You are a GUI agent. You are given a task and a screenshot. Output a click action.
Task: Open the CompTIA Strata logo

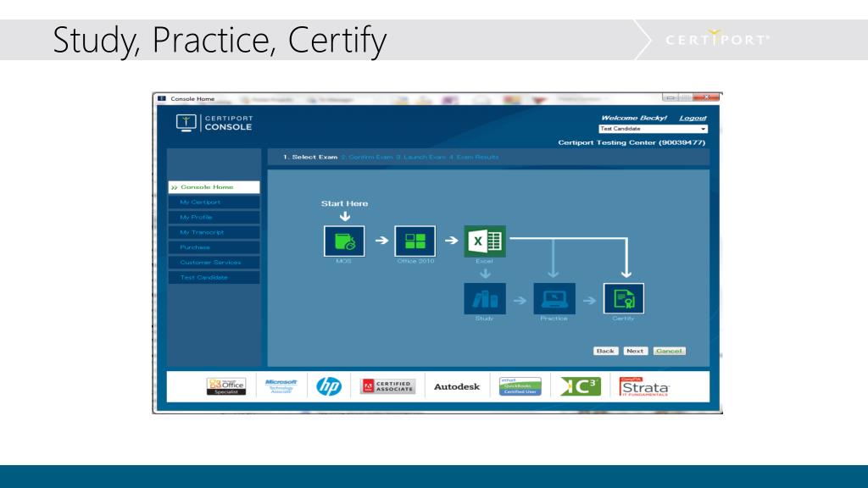click(644, 386)
